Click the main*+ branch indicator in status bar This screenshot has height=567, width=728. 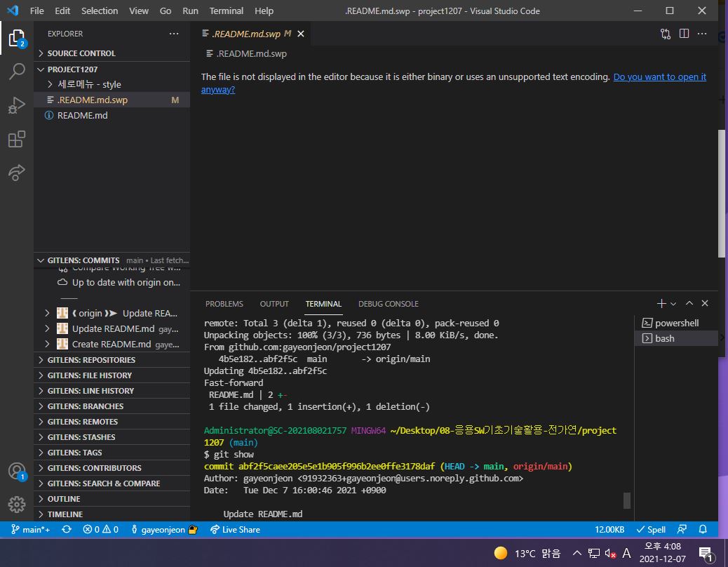pyautogui.click(x=31, y=530)
